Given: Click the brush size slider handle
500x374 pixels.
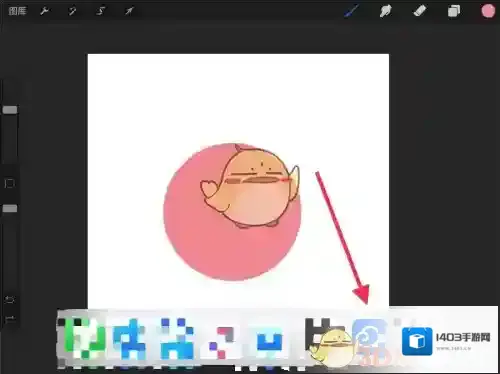Looking at the screenshot, I should 10,110.
